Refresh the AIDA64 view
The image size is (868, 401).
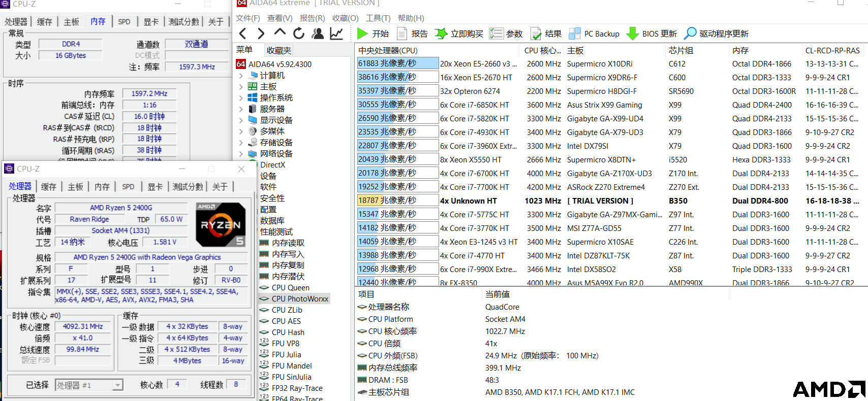point(299,34)
